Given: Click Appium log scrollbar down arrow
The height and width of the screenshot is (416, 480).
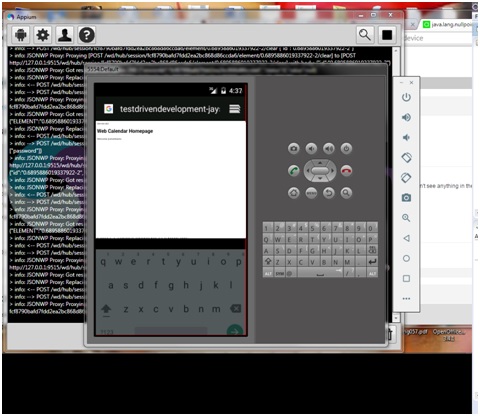Looking at the screenshot, I should 396,318.
